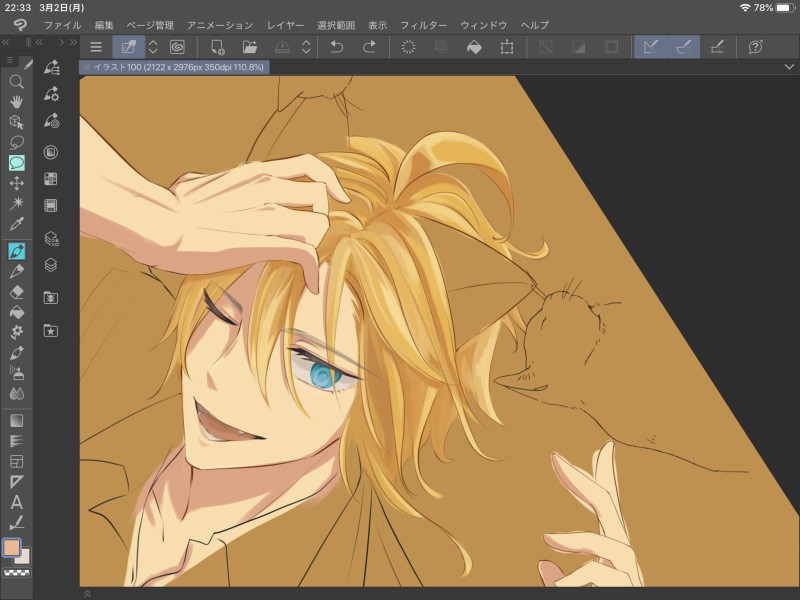Image resolution: width=800 pixels, height=600 pixels.
Task: Click the Clip Studio spiral launch button
Action: click(x=177, y=47)
